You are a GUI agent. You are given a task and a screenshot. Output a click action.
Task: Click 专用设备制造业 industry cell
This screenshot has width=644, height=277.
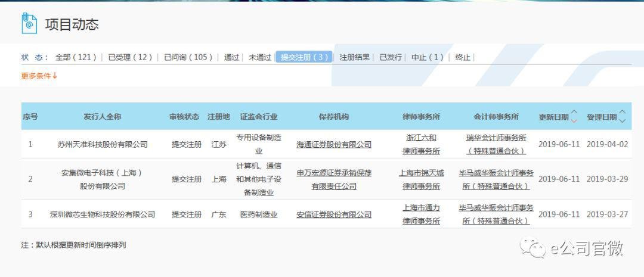[x=259, y=144]
